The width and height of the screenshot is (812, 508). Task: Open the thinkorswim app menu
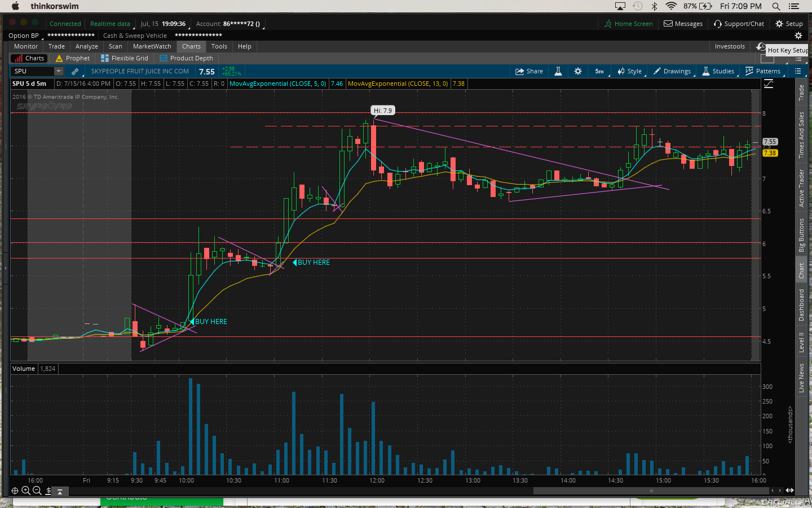(55, 6)
